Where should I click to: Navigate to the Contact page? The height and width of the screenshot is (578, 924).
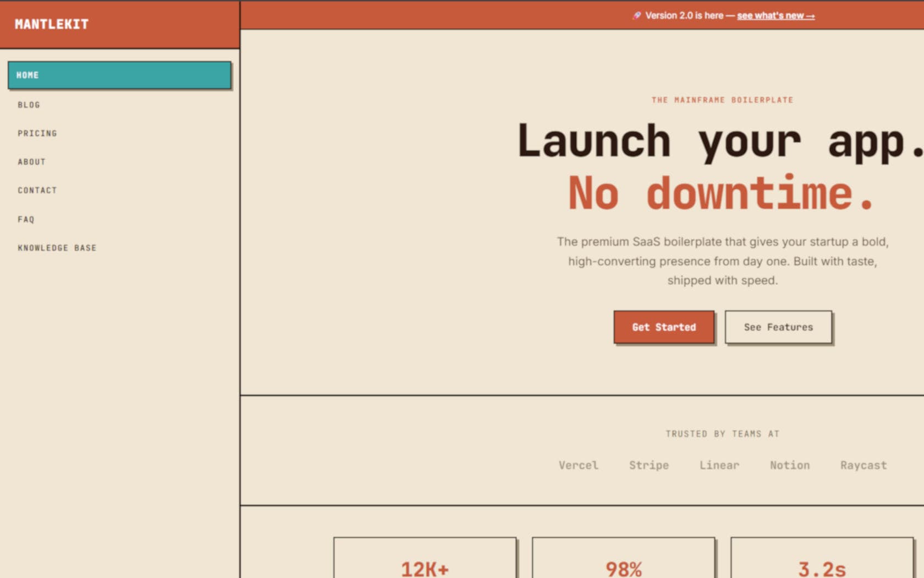click(37, 190)
